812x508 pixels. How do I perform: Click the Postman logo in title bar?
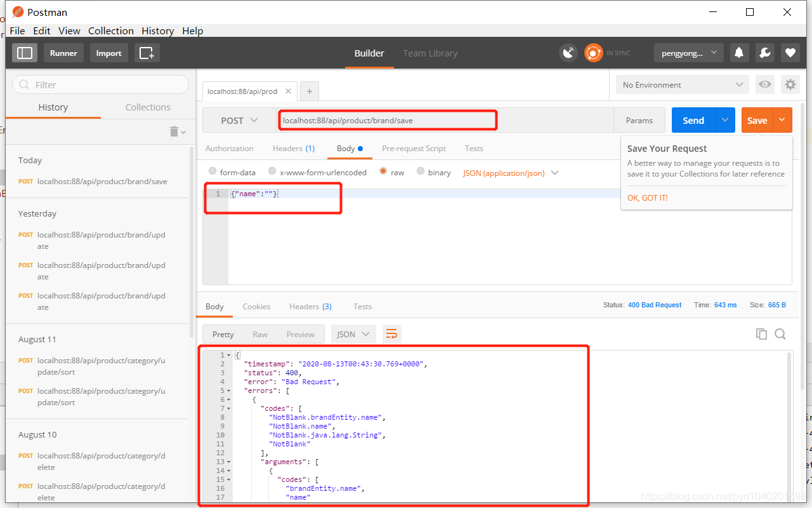18,12
